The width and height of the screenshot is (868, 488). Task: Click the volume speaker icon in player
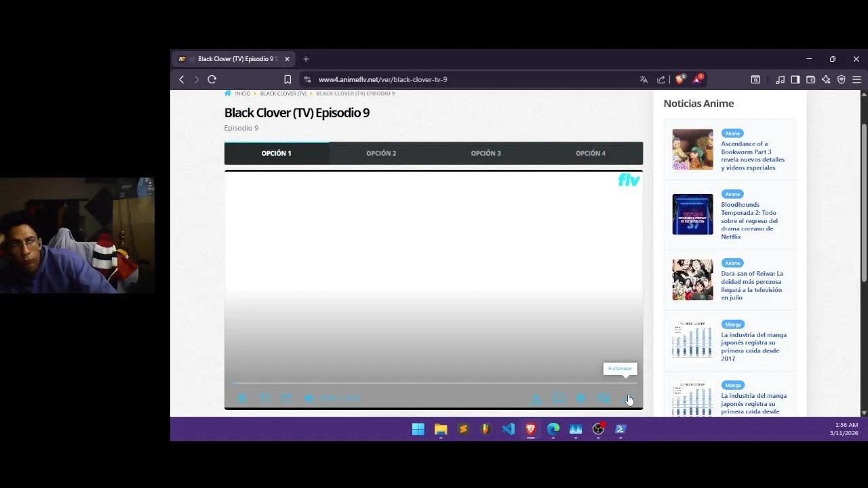(309, 399)
